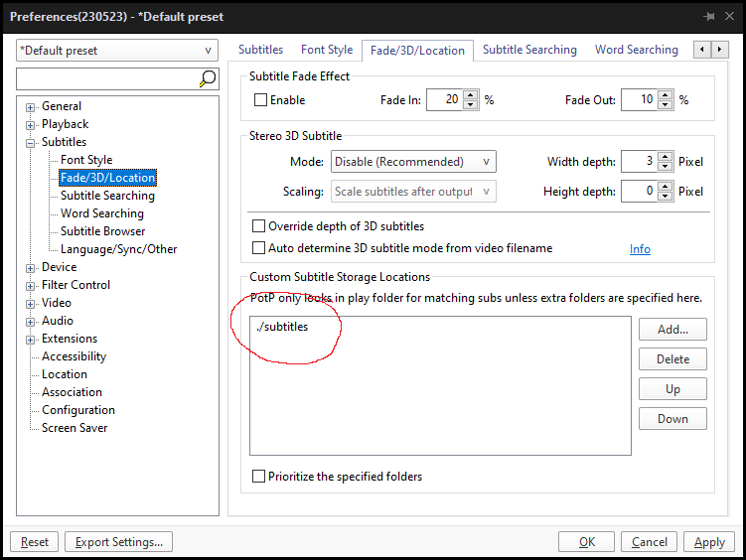Check Override depth of 3D subtitles
Image resolution: width=746 pixels, height=560 pixels.
point(258,225)
